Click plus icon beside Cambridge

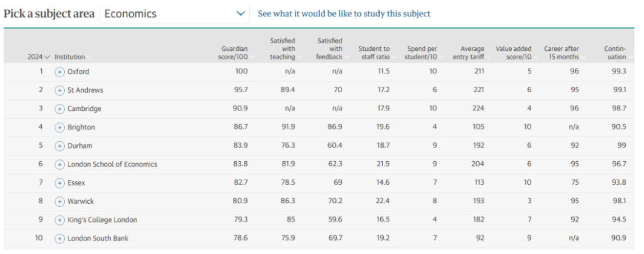click(x=59, y=109)
